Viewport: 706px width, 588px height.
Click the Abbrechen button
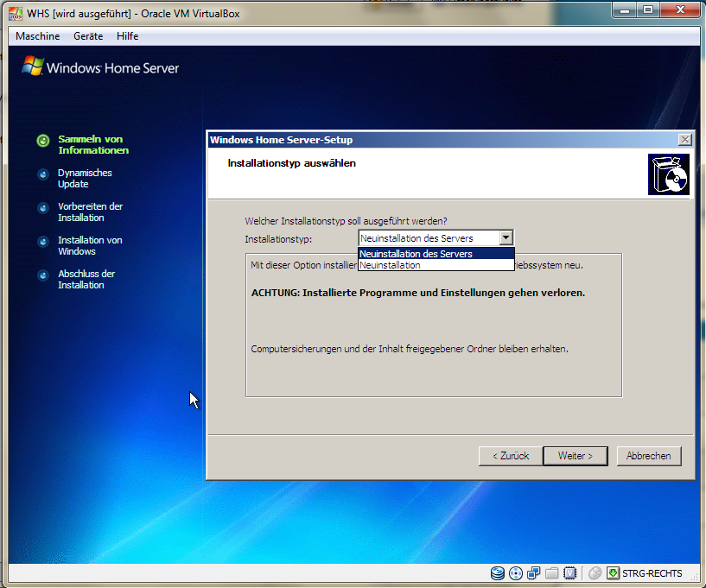[x=648, y=456]
